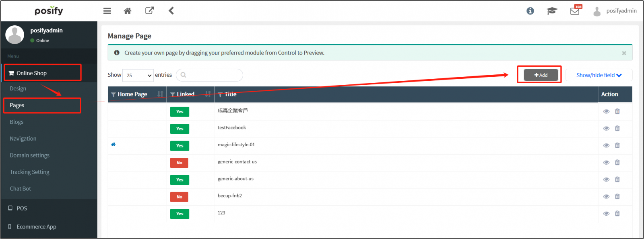Preview the magic-lifestyle-01 page via eye icon
This screenshot has height=239, width=644.
pyautogui.click(x=606, y=145)
